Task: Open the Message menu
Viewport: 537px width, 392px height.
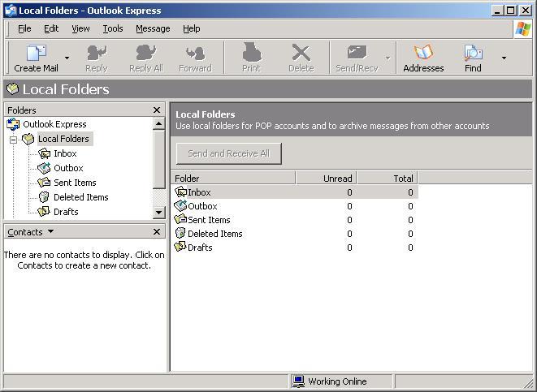Action: 153,28
